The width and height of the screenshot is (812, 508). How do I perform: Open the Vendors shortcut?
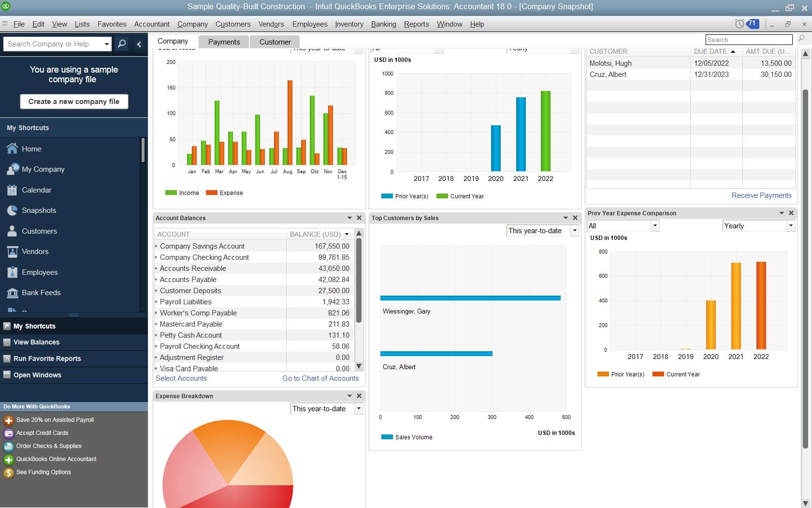36,252
